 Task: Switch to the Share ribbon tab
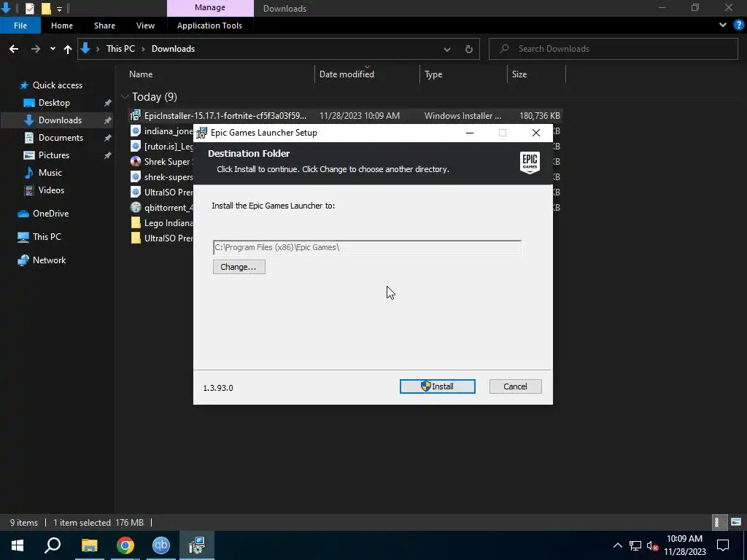click(x=104, y=26)
